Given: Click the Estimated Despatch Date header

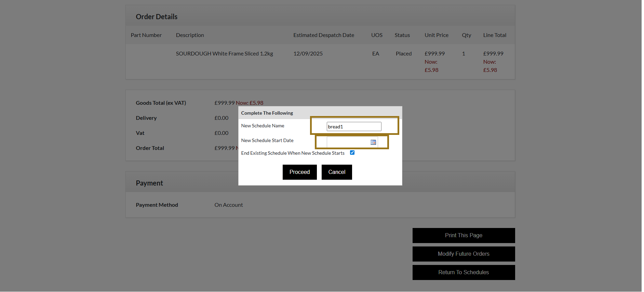Looking at the screenshot, I should 324,35.
